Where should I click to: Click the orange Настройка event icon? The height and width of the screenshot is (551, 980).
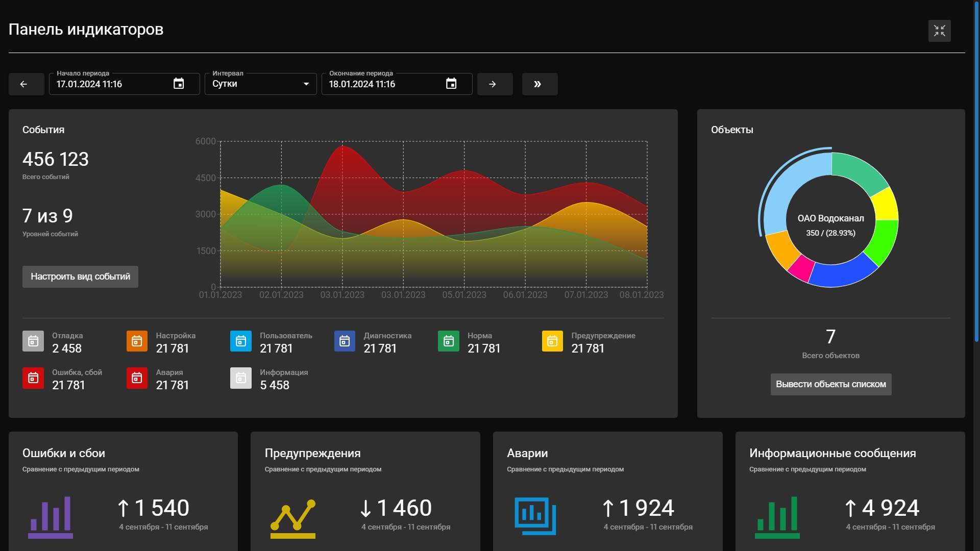click(x=137, y=341)
